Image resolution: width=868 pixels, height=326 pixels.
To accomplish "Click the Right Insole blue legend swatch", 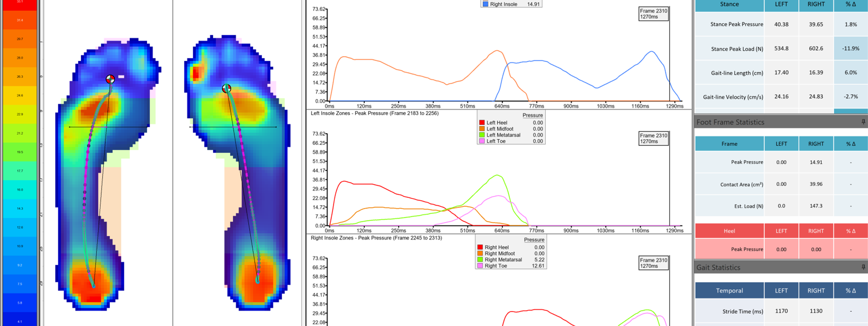I will tap(486, 4).
